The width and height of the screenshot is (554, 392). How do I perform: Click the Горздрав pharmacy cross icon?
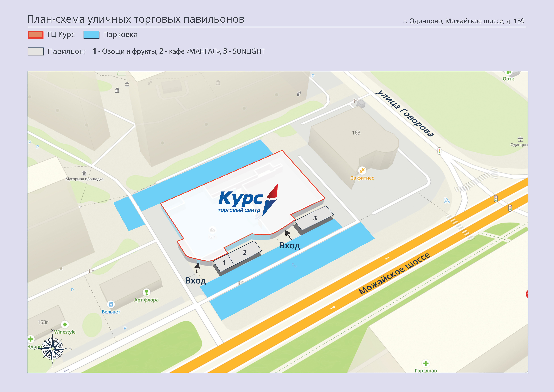click(426, 363)
